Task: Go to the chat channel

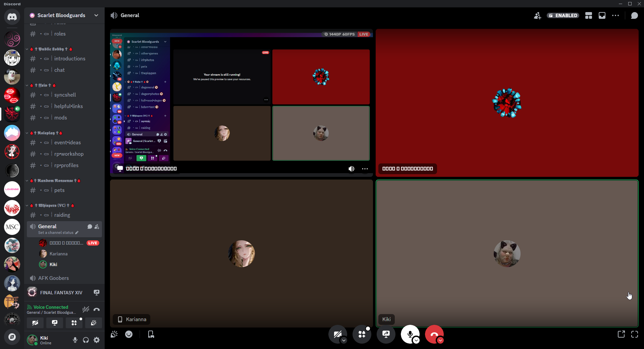Action: pyautogui.click(x=64, y=70)
